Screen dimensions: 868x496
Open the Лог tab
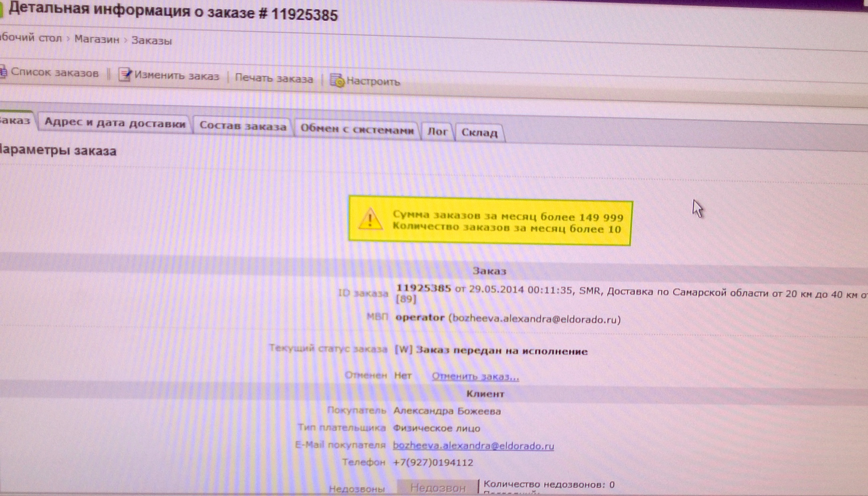(x=437, y=131)
